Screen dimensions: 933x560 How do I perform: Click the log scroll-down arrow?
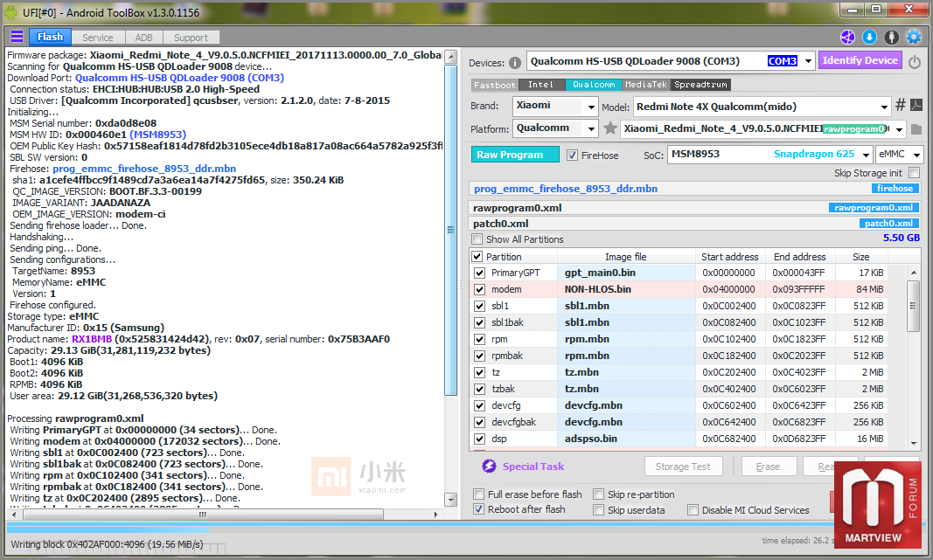[451, 500]
